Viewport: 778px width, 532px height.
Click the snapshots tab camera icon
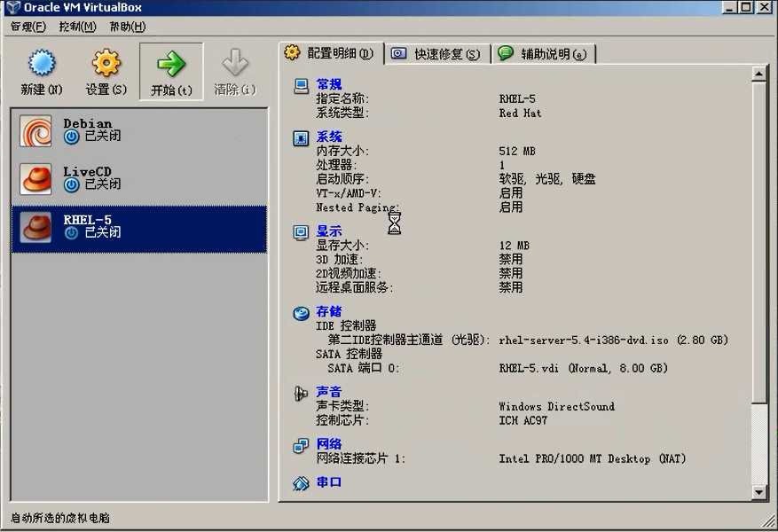click(x=399, y=53)
